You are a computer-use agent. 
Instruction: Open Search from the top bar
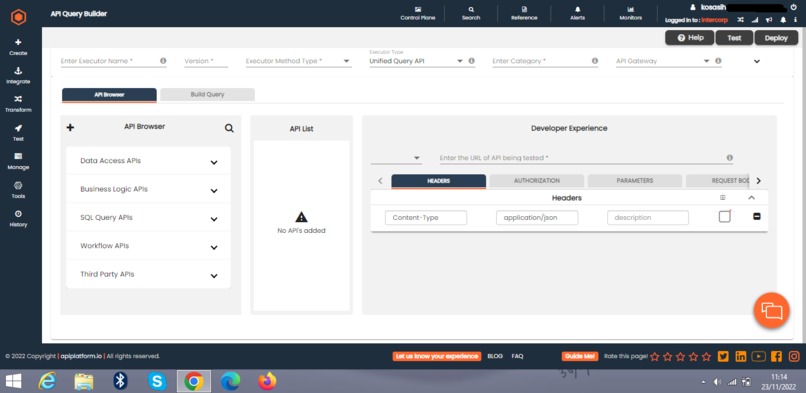pos(471,13)
